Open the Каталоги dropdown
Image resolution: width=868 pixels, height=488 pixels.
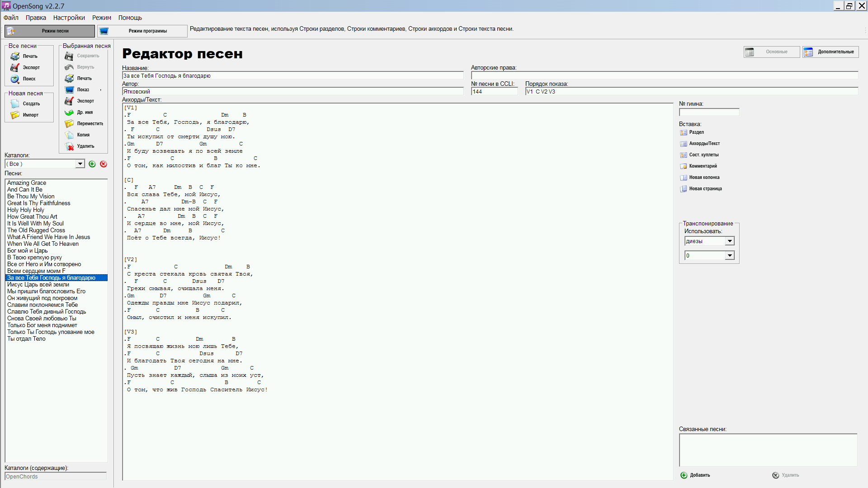[x=80, y=164]
